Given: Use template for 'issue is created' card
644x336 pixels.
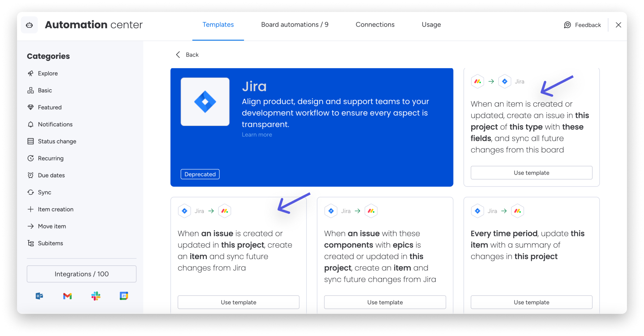Looking at the screenshot, I should click(239, 302).
